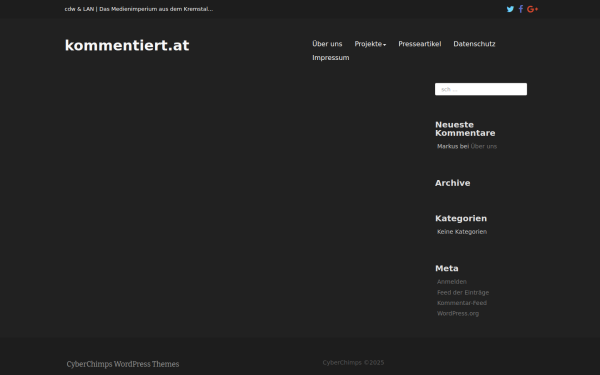Image resolution: width=600 pixels, height=375 pixels.
Task: Click the cdw & LAN tagline text
Action: [139, 9]
